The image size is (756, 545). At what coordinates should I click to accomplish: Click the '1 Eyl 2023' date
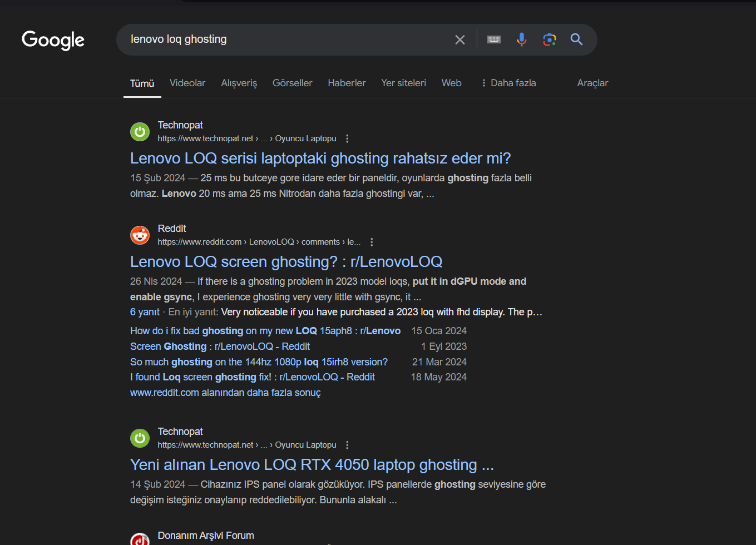[444, 346]
